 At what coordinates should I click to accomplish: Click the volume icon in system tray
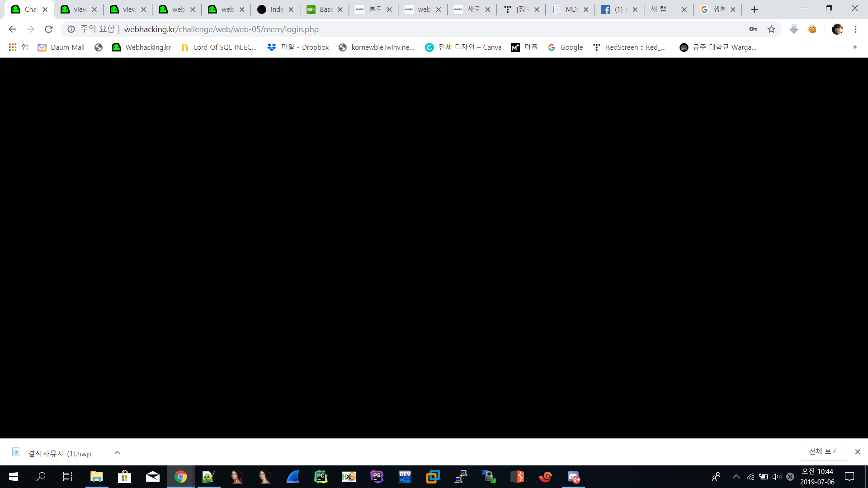(x=777, y=477)
